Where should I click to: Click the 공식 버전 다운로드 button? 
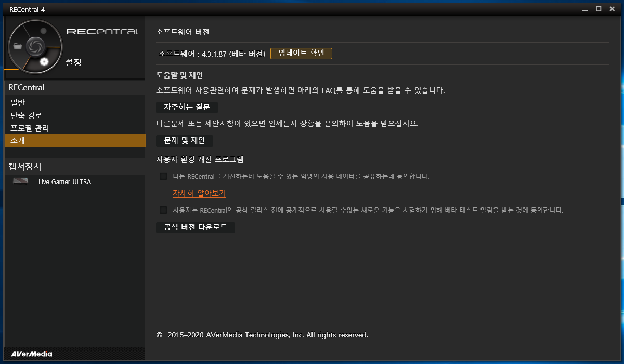point(196,227)
